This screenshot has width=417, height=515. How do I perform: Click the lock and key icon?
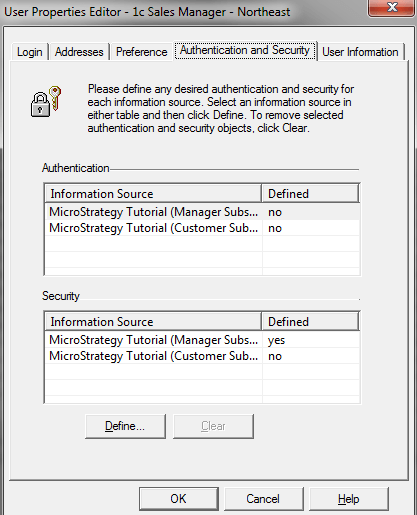tap(46, 102)
